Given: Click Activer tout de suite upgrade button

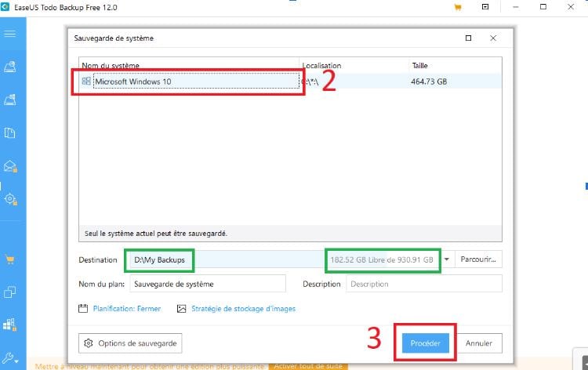Looking at the screenshot, I should (308, 366).
